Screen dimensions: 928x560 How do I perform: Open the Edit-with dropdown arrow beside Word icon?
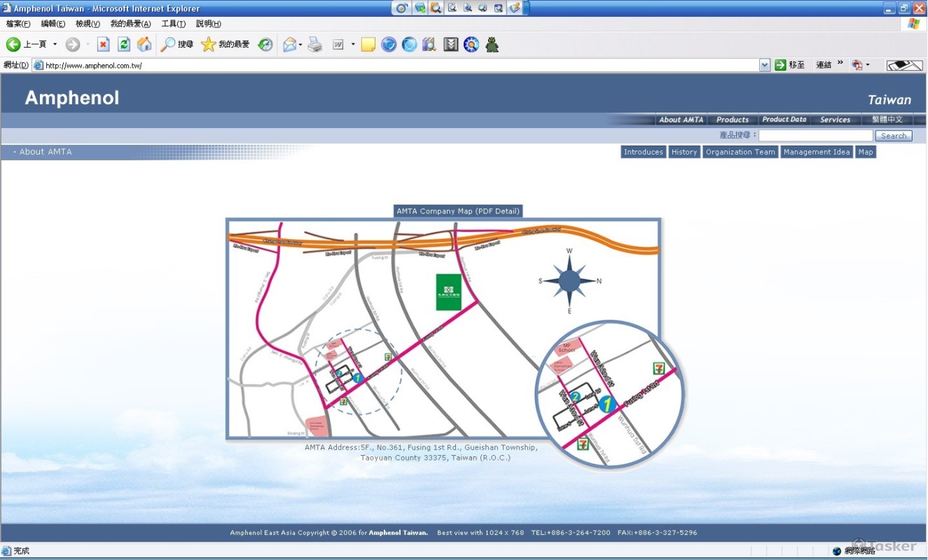coord(353,45)
